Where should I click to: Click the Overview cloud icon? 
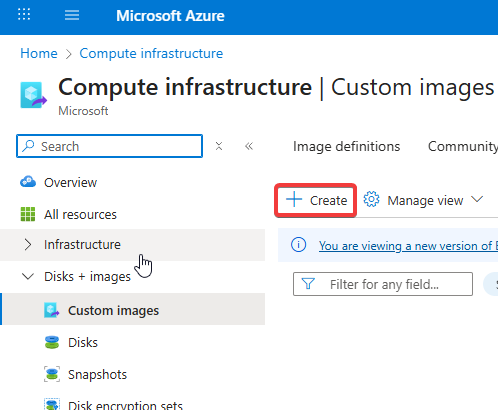(x=28, y=182)
